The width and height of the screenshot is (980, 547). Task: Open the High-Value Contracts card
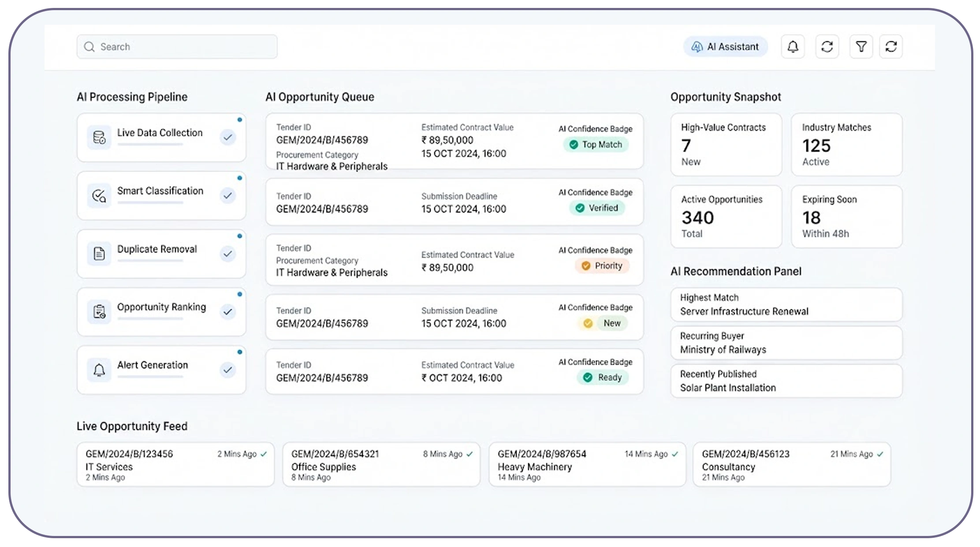coord(726,145)
